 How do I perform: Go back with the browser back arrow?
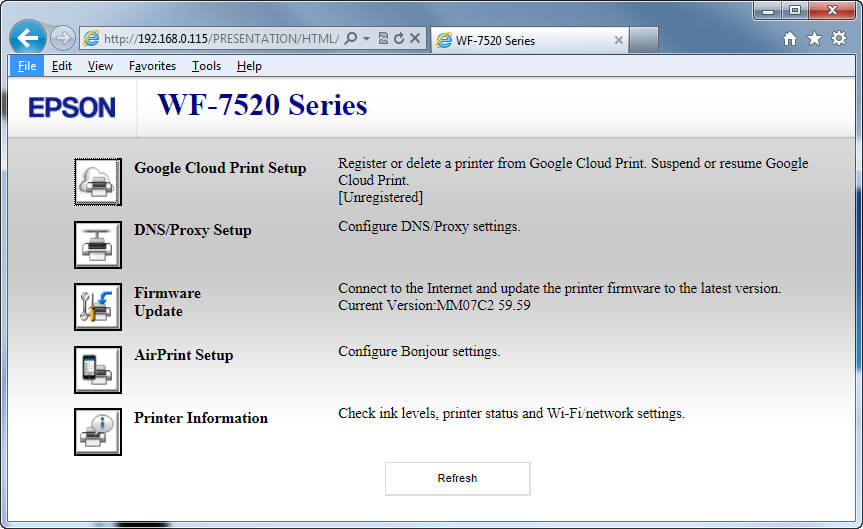pyautogui.click(x=28, y=38)
